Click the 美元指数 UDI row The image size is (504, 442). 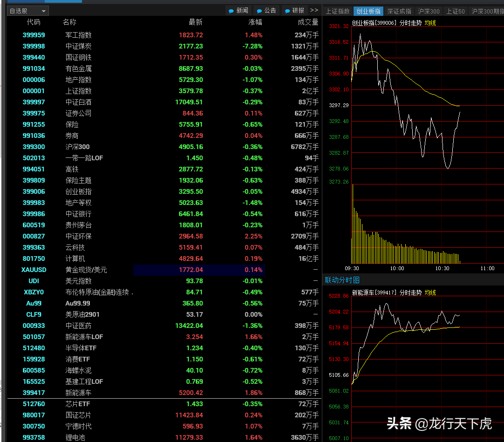(x=163, y=281)
